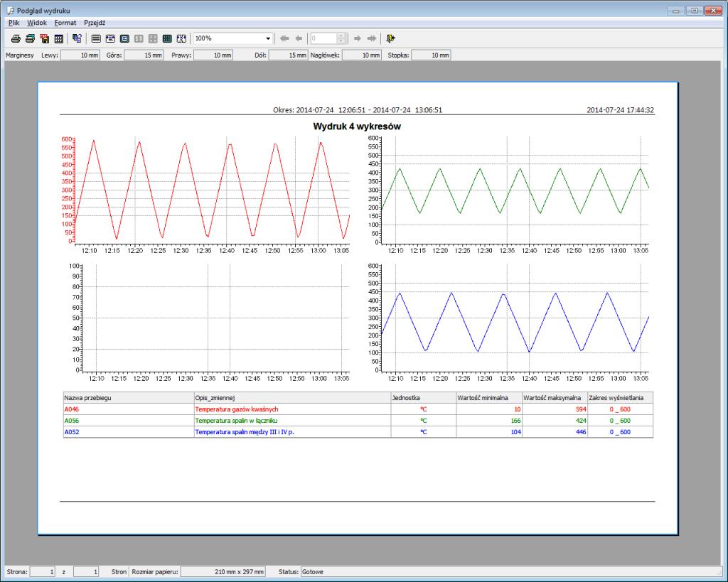Click the Stopka margin field
728x582 pixels.
(x=432, y=55)
